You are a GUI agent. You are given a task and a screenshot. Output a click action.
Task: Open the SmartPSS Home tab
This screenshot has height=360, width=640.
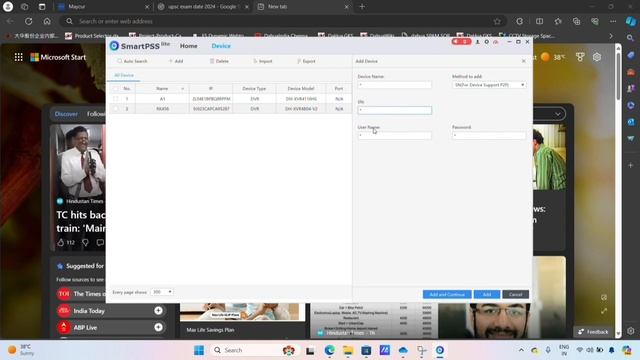[x=189, y=46]
